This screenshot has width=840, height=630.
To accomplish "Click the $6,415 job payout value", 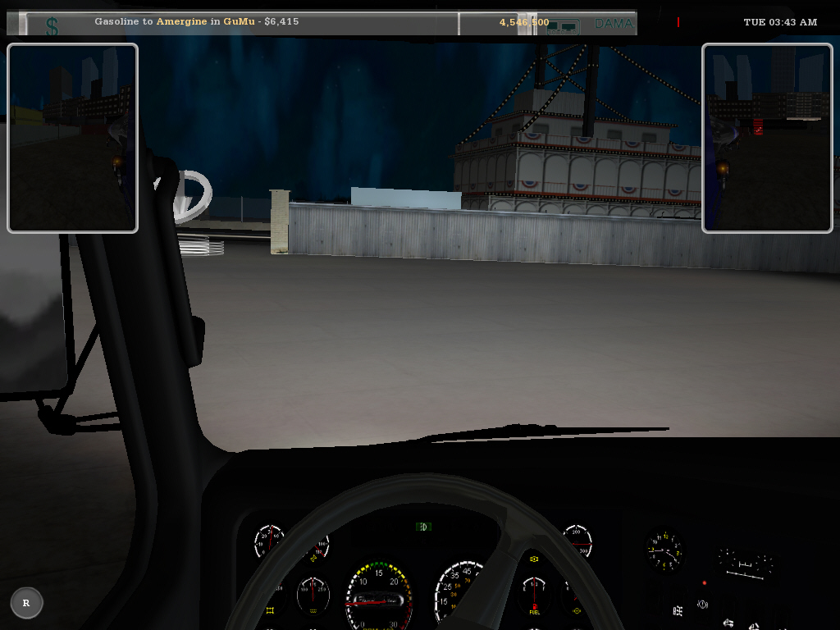I will (x=282, y=21).
